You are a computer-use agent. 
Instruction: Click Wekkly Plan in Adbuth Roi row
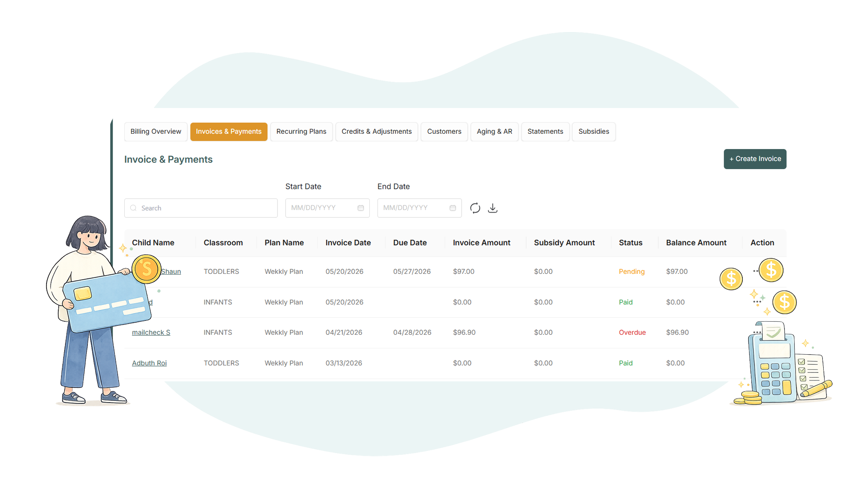tap(283, 363)
